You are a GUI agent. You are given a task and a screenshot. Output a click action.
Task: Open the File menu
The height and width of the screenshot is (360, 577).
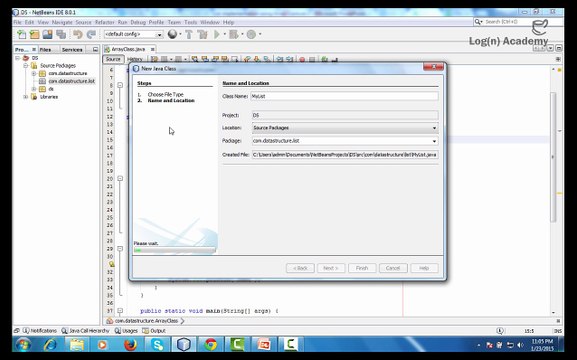pyautogui.click(x=17, y=22)
